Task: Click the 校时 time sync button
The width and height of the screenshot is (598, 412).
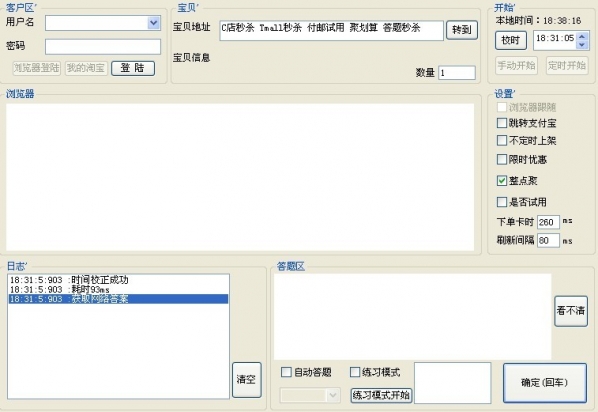Action: pyautogui.click(x=511, y=40)
